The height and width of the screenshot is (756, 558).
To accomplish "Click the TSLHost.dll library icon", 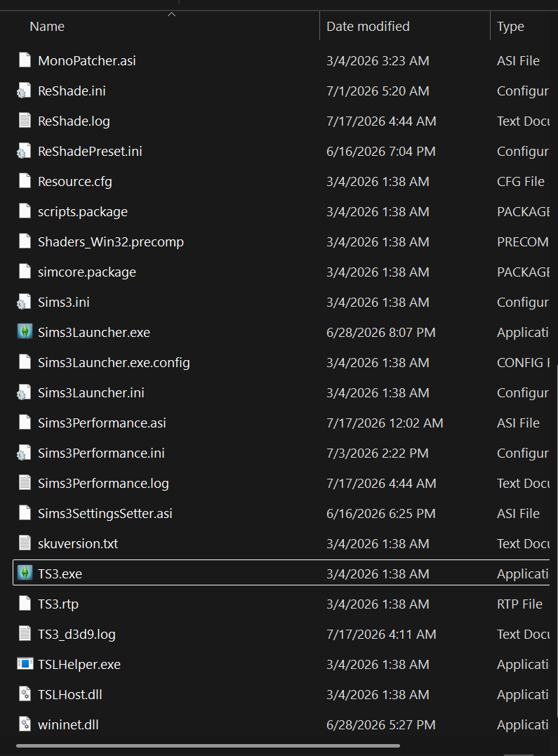I will (x=25, y=694).
